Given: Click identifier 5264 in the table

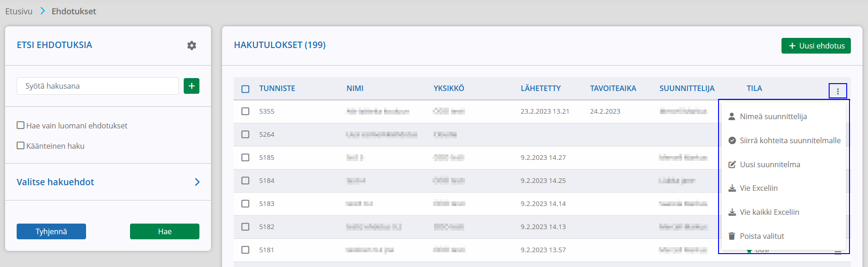Looking at the screenshot, I should (267, 134).
